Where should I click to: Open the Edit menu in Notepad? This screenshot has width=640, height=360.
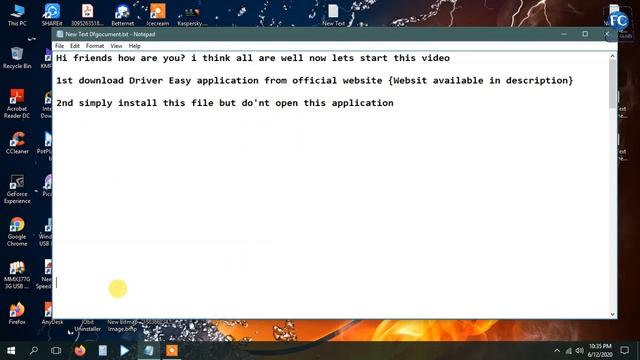point(75,46)
